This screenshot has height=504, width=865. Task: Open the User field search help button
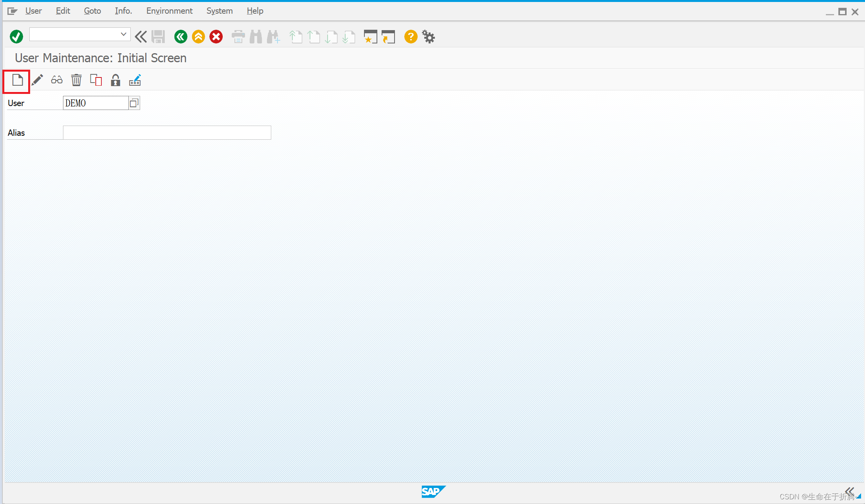pyautogui.click(x=134, y=103)
